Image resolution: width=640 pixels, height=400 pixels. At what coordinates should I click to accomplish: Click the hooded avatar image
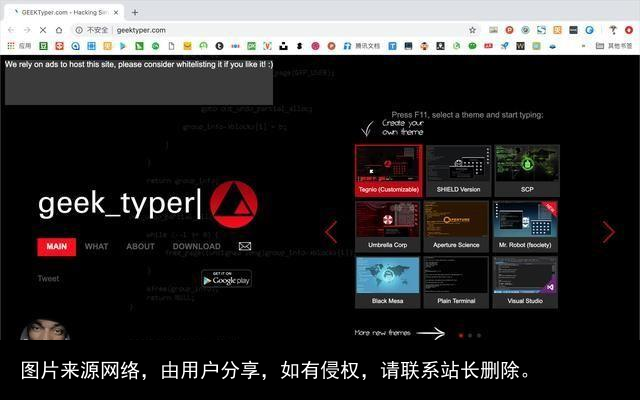[x=45, y=330]
